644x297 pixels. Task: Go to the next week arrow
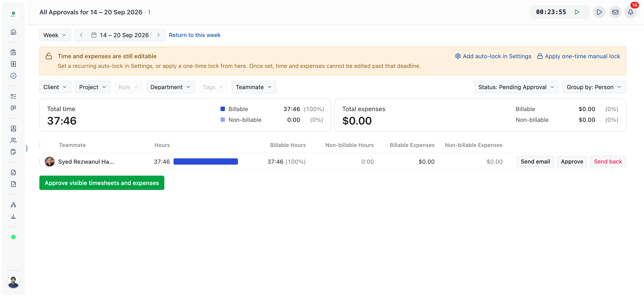click(x=158, y=35)
